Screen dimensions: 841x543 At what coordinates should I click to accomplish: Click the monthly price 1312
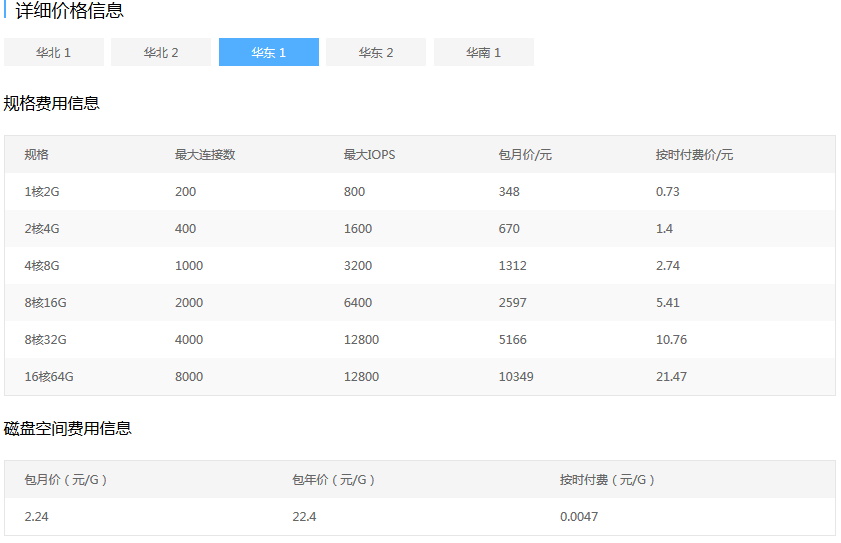coord(513,266)
